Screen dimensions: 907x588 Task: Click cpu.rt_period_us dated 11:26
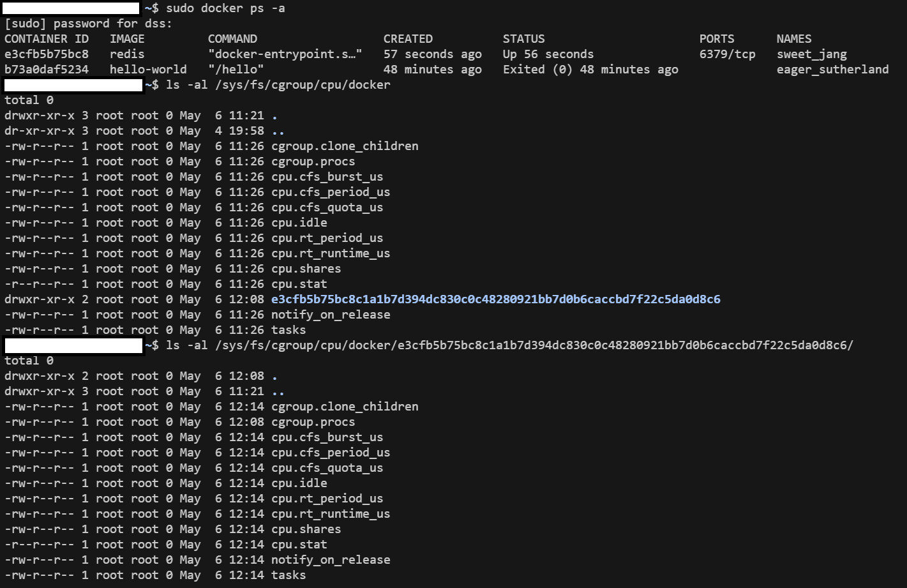tap(327, 238)
